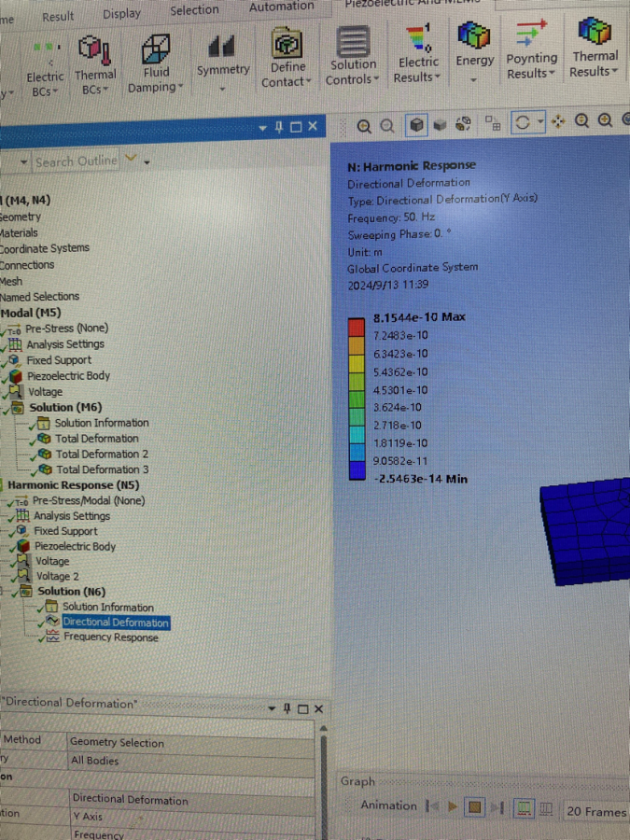Open the Electric BCs ribbon button
This screenshot has height=840, width=630.
46,67
